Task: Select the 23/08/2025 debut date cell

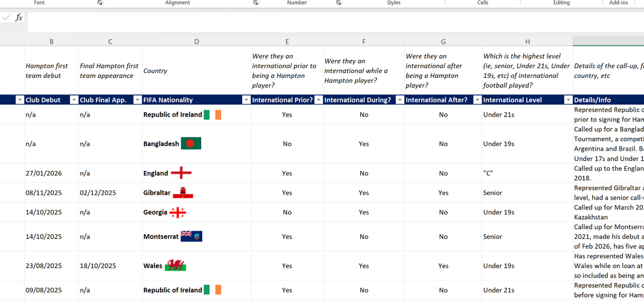Action: click(52, 266)
